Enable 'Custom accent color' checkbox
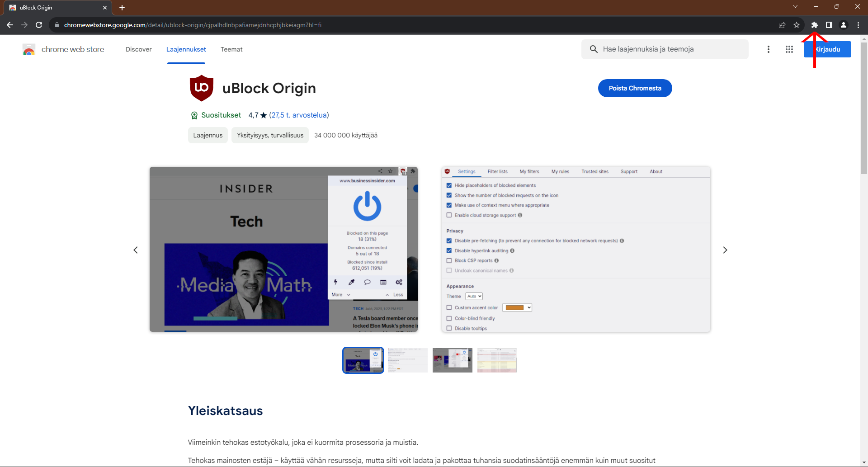The image size is (868, 467). click(449, 308)
